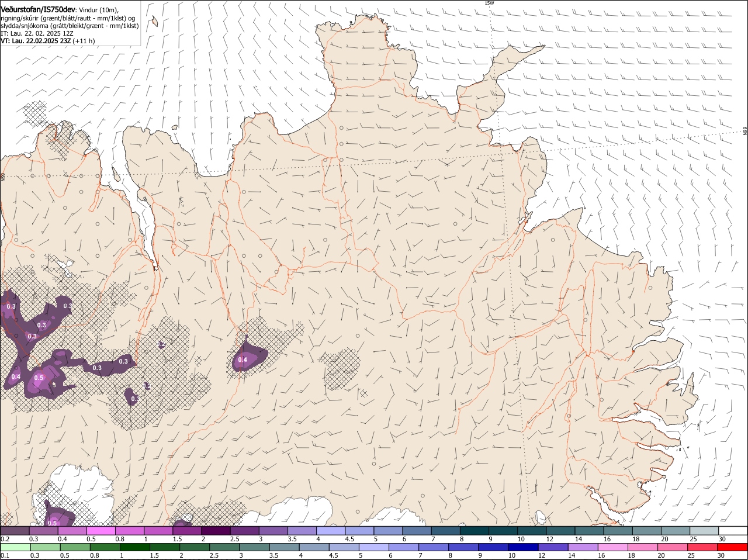
Task: Select the lilac 14 swatch in the lower legend
Action: (583, 547)
